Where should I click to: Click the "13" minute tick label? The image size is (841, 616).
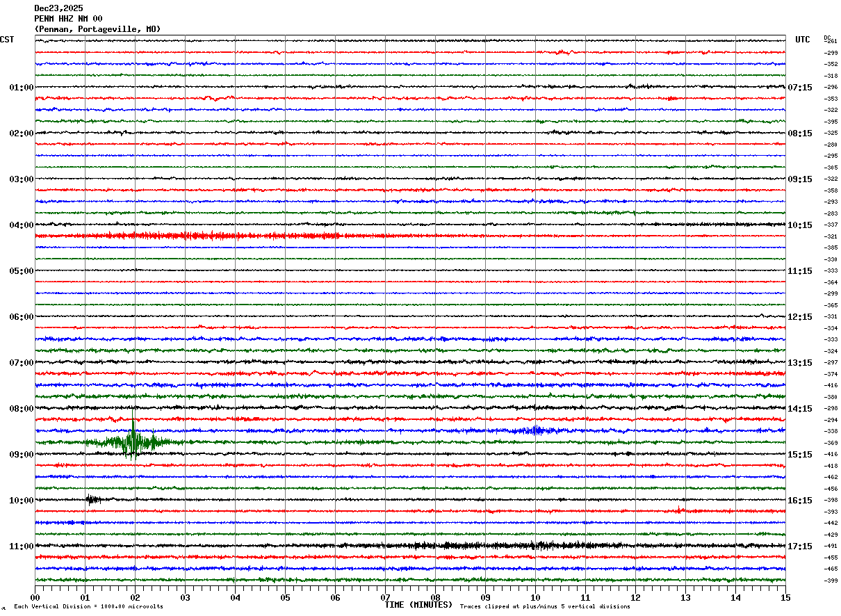coord(685,597)
